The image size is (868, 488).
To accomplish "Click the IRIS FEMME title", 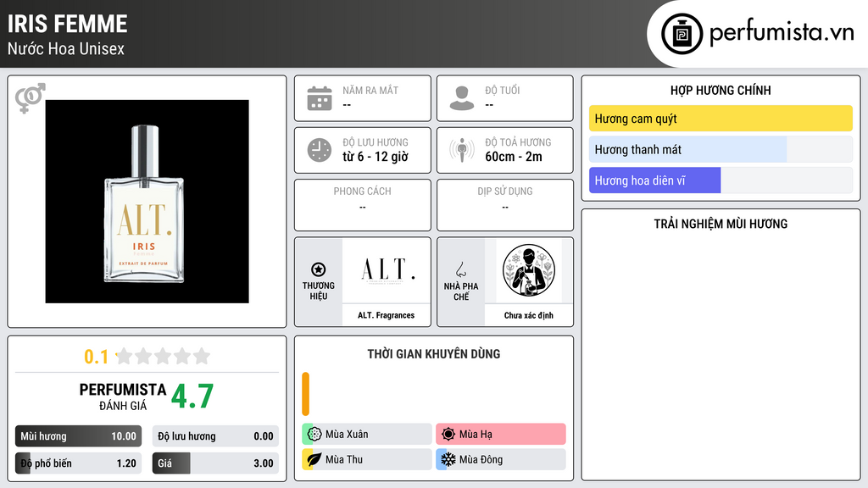I will tap(68, 24).
